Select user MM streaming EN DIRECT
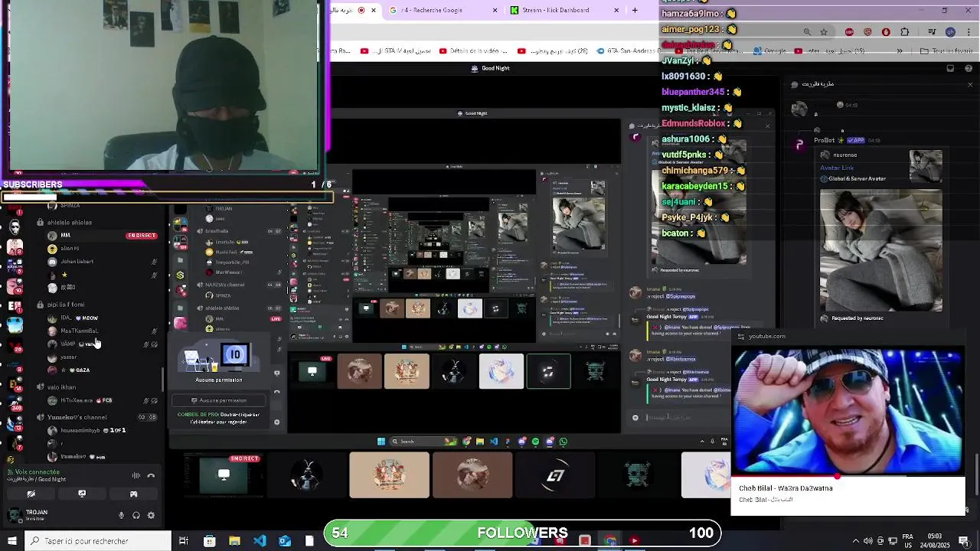The height and width of the screenshot is (551, 980). (x=101, y=236)
